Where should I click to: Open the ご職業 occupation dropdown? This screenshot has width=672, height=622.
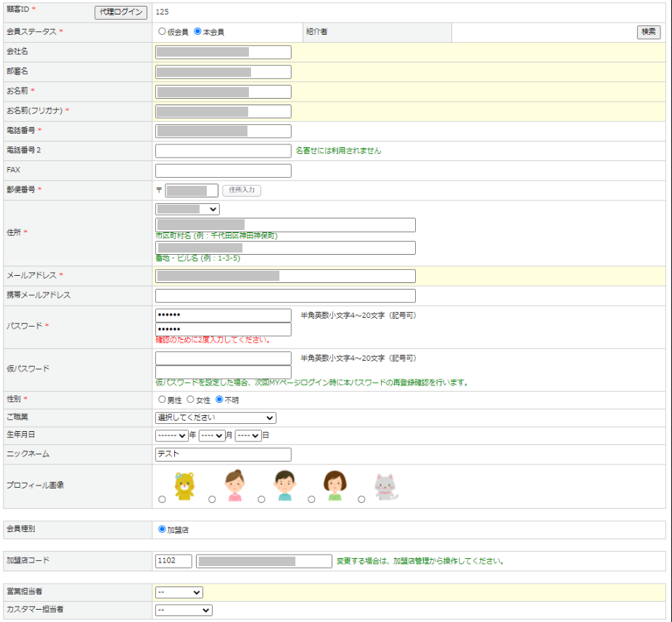click(216, 418)
